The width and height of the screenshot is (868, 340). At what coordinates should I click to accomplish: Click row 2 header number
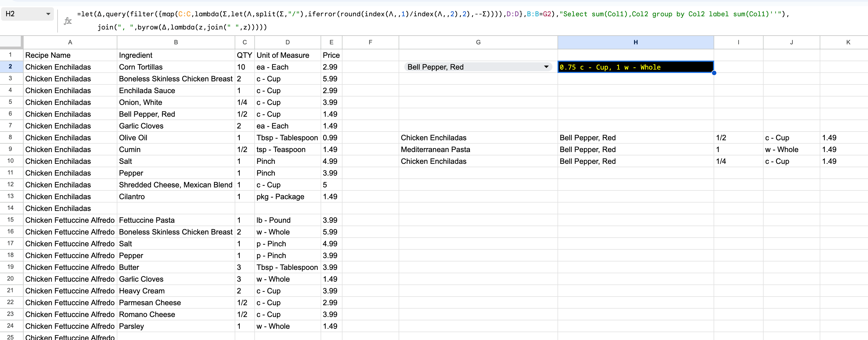(10, 67)
